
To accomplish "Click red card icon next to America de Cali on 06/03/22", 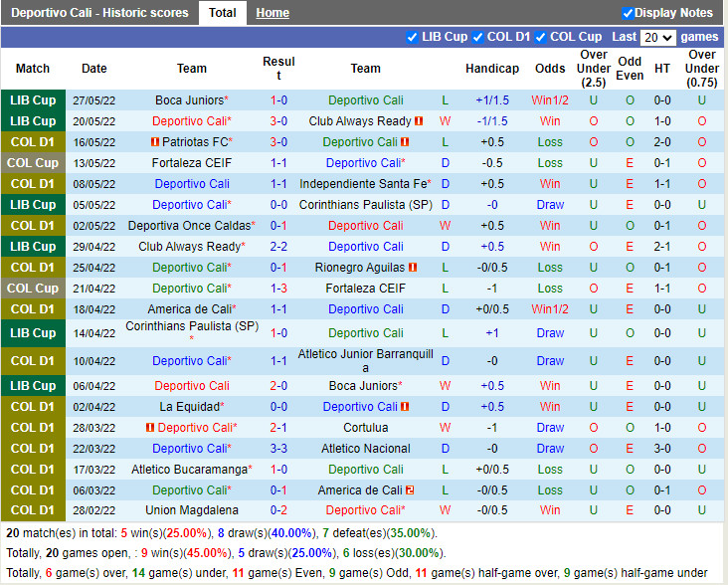I will click(409, 490).
